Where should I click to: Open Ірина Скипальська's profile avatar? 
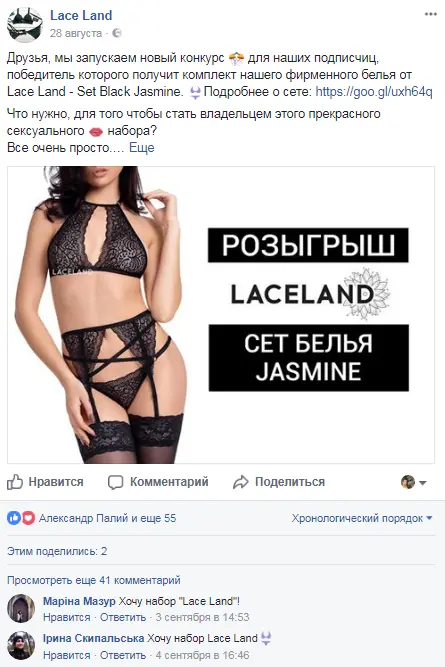[21, 646]
